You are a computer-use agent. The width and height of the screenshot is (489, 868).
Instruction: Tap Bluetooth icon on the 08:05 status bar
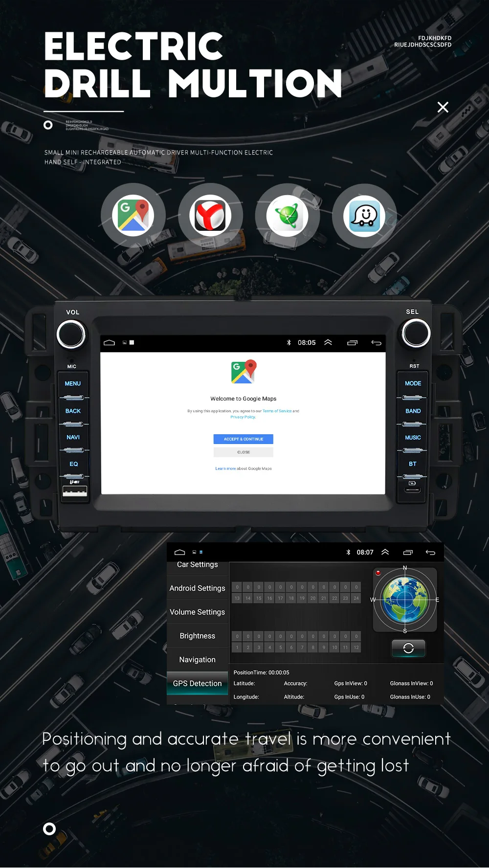(x=289, y=343)
